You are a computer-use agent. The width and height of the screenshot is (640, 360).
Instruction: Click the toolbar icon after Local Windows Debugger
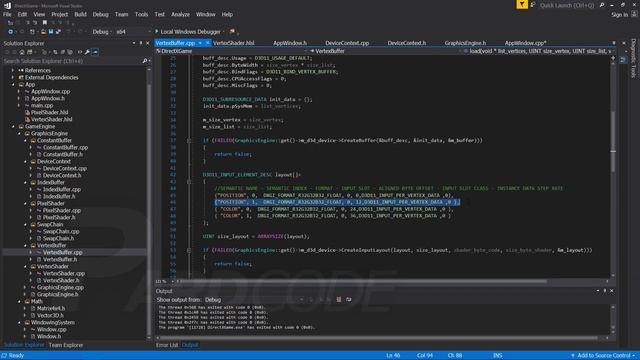point(232,31)
